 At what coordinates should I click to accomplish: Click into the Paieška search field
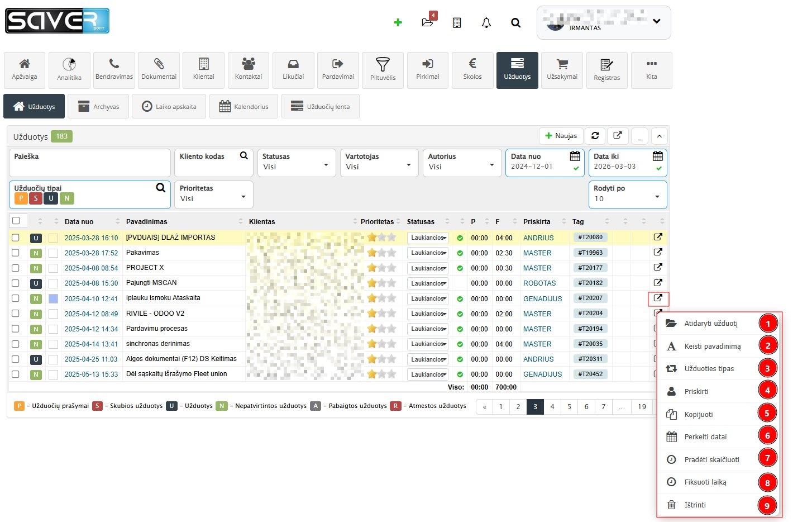(x=89, y=168)
